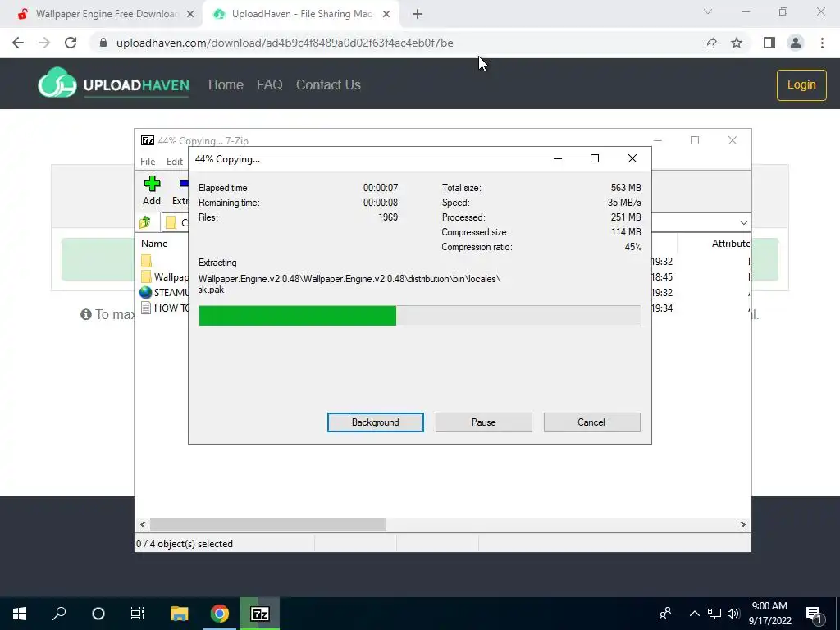Open Cortana from the taskbar

click(98, 614)
